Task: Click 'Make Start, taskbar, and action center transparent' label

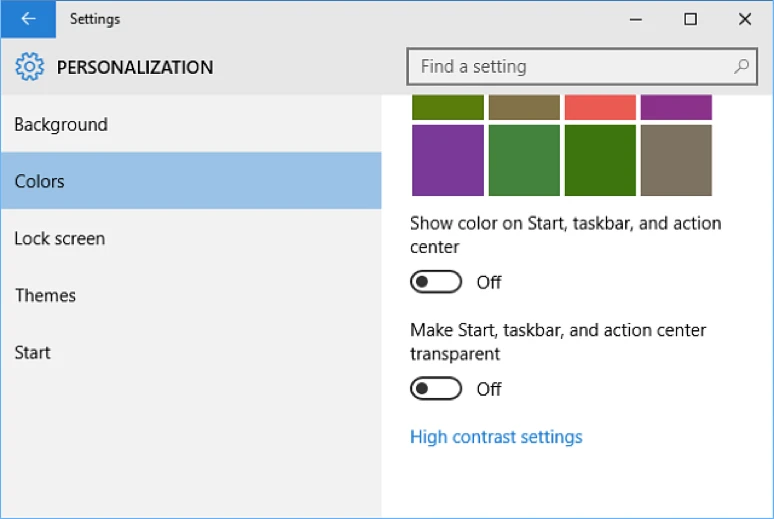Action: tap(558, 342)
